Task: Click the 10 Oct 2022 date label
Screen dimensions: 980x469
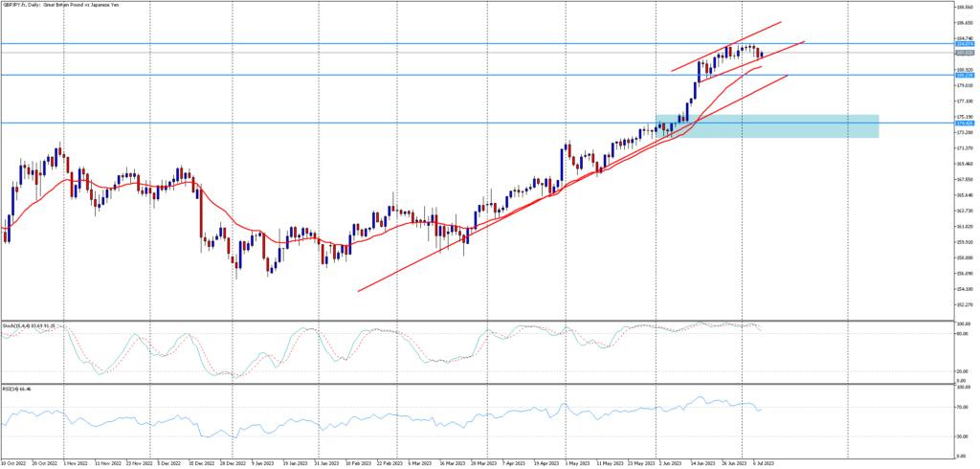Action: pyautogui.click(x=15, y=463)
